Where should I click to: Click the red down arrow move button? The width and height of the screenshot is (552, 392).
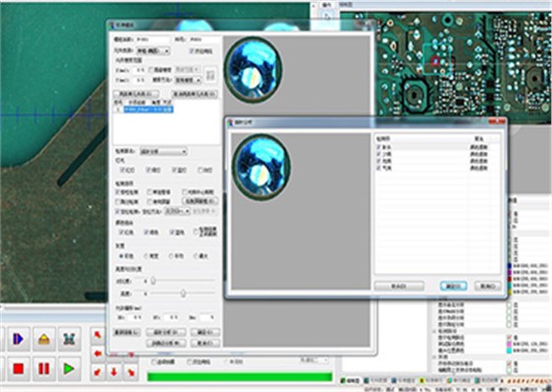point(113,372)
